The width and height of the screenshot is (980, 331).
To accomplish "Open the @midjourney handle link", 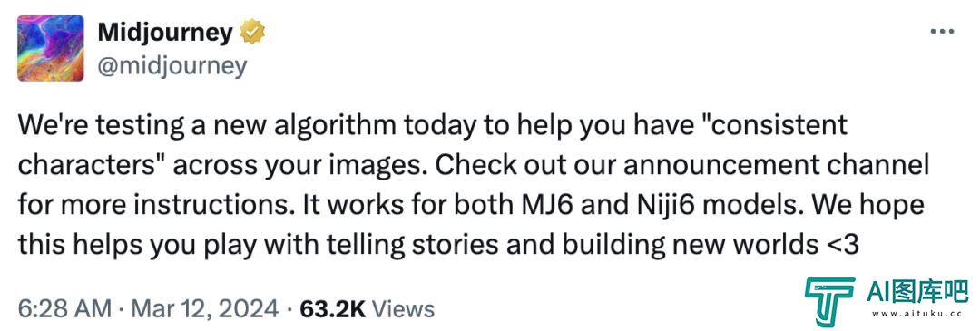I will click(171, 65).
